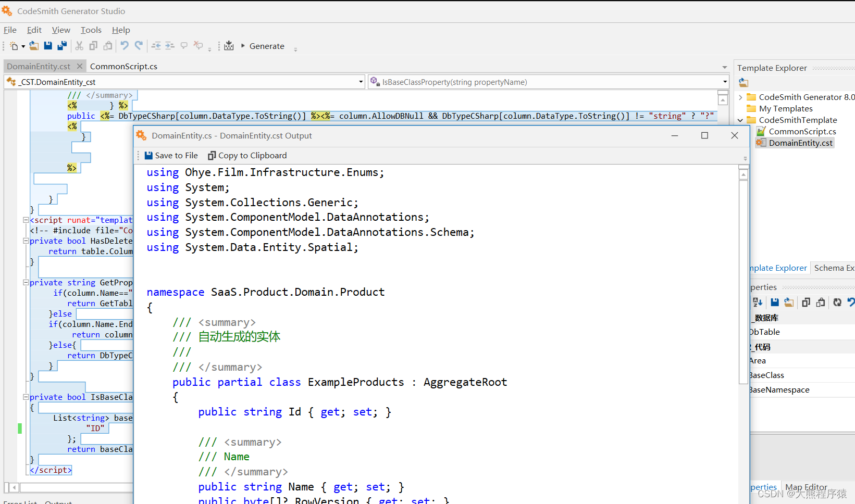Viewport: 855px width, 504px height.
Task: Copy selection using the toolbar copy icon
Action: [x=93, y=46]
